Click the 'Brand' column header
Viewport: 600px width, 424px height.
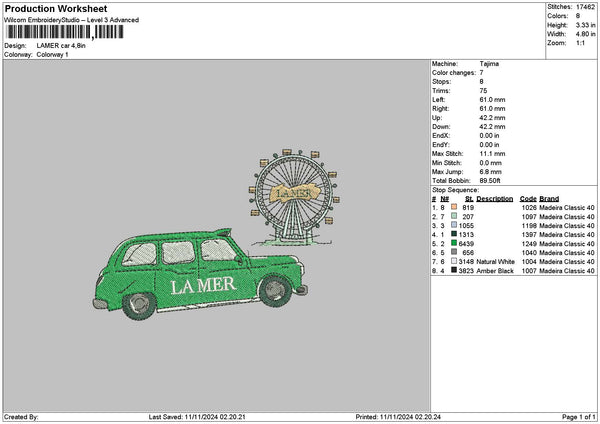pos(549,199)
